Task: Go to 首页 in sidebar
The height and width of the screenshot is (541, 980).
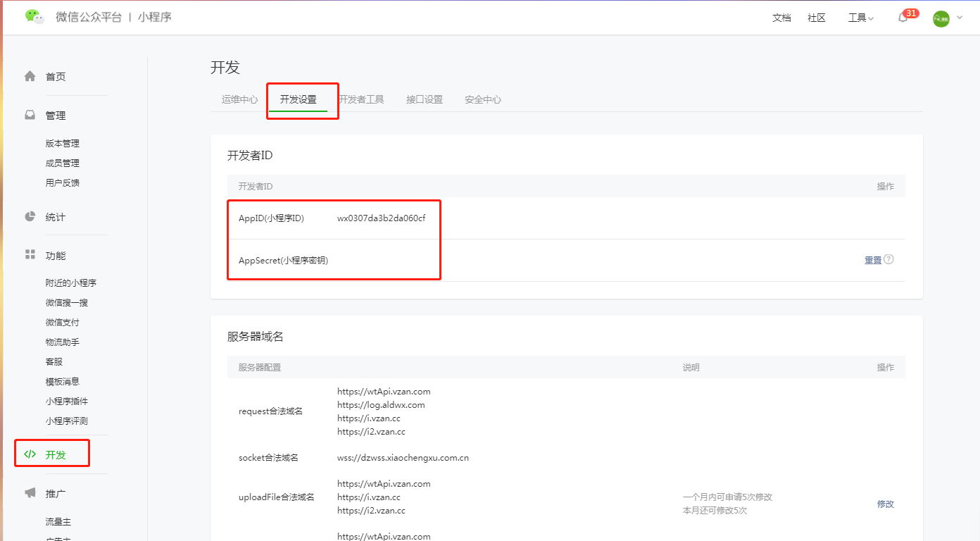Action: pyautogui.click(x=56, y=77)
